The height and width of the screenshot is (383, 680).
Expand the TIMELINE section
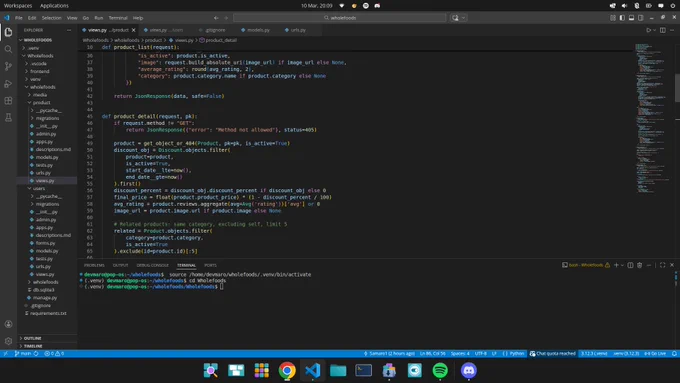[33, 346]
